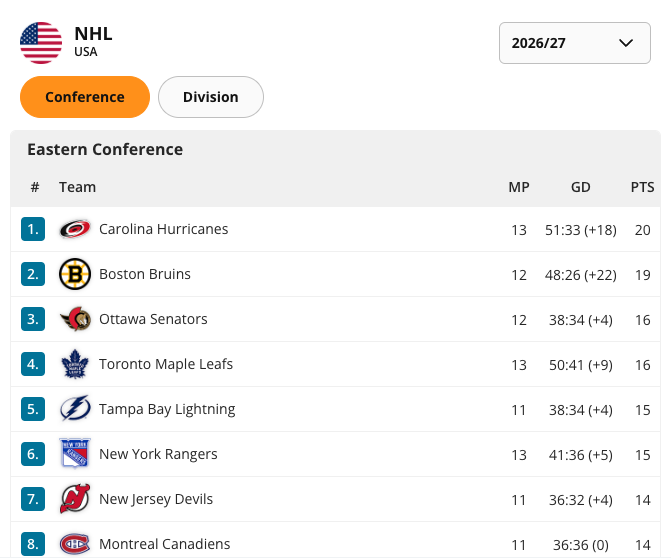The image size is (671, 558).
Task: Click the NHL league title
Action: pyautogui.click(x=93, y=34)
